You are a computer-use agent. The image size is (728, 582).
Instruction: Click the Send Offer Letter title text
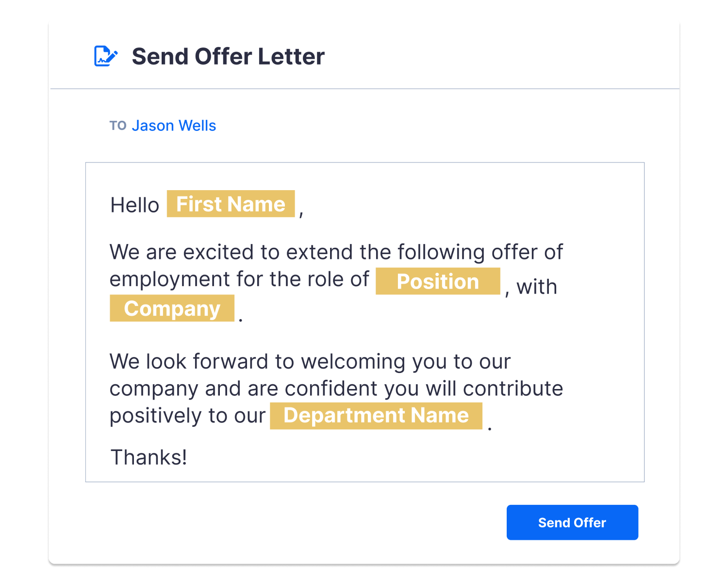point(228,56)
